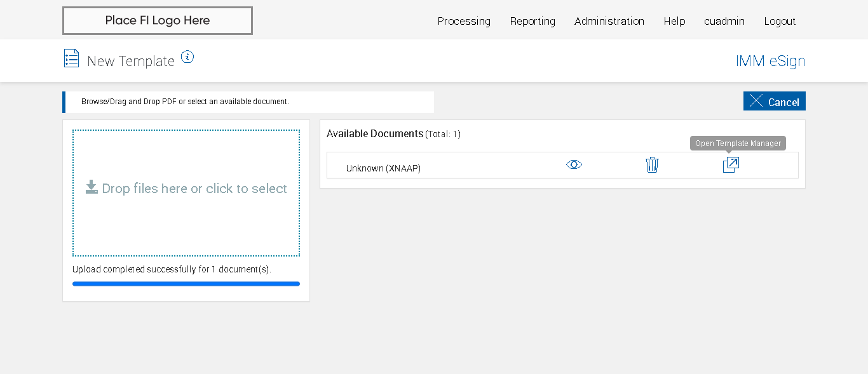Open the Help menu
This screenshot has width=868, height=374.
pyautogui.click(x=674, y=21)
